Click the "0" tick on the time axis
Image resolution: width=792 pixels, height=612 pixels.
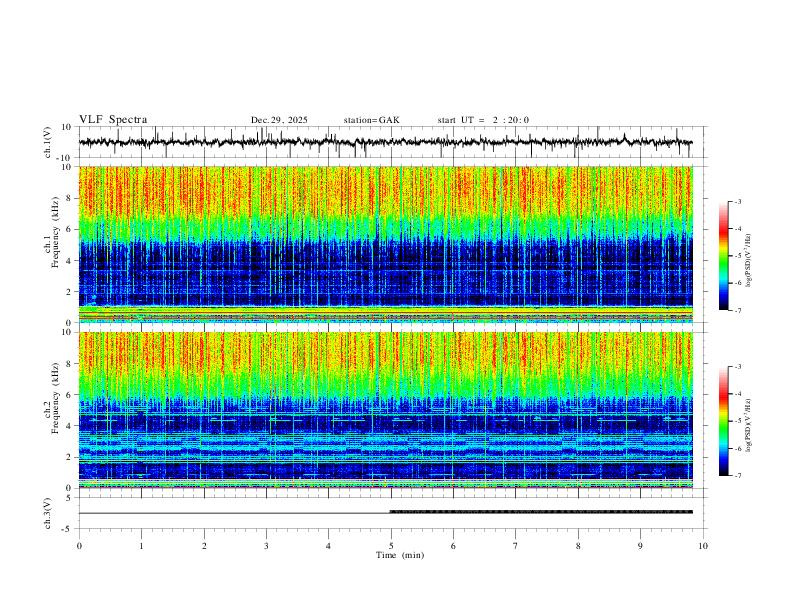(x=79, y=546)
